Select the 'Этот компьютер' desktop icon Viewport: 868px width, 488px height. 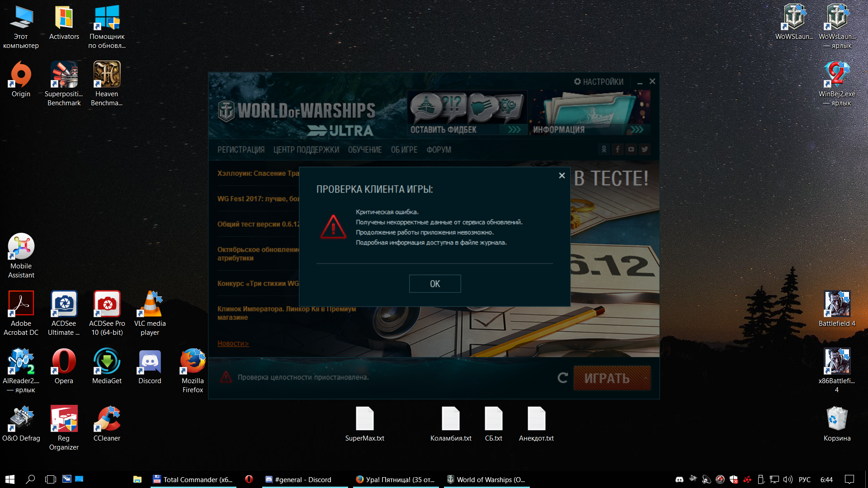[21, 27]
